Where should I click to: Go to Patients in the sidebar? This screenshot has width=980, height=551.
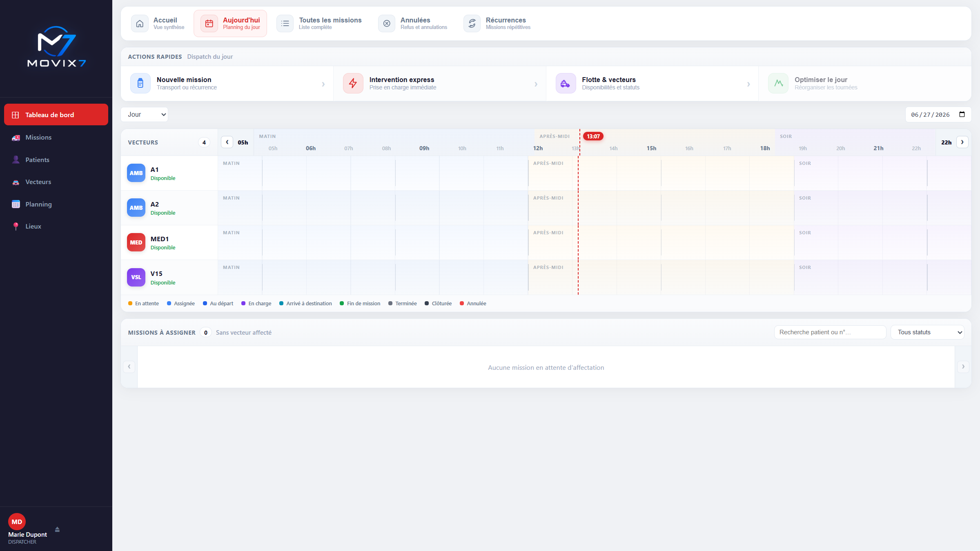[56, 160]
